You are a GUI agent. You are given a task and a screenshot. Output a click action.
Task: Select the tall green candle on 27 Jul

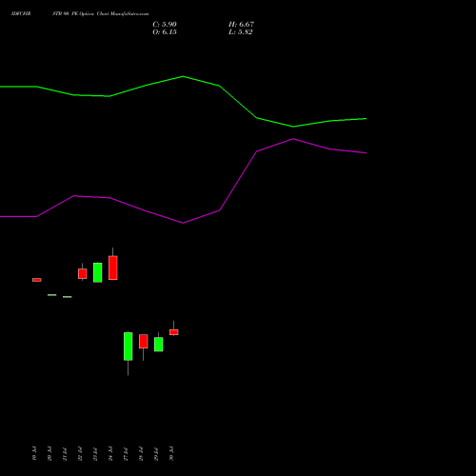pyautogui.click(x=129, y=347)
